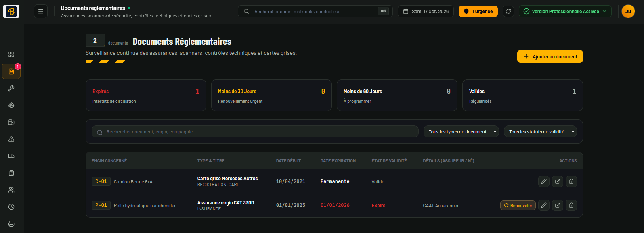The height and width of the screenshot is (233, 644).
Task: Select the Moins de 30 Jours card
Action: point(271,95)
